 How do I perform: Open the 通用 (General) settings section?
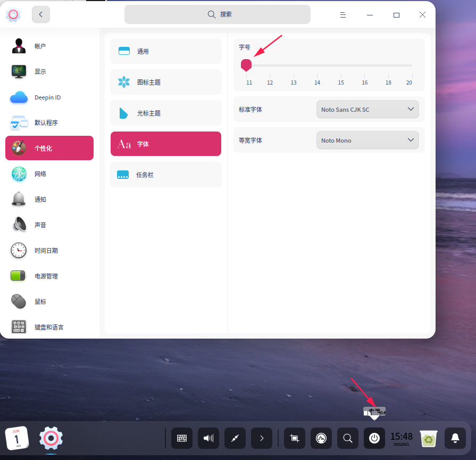(x=165, y=51)
